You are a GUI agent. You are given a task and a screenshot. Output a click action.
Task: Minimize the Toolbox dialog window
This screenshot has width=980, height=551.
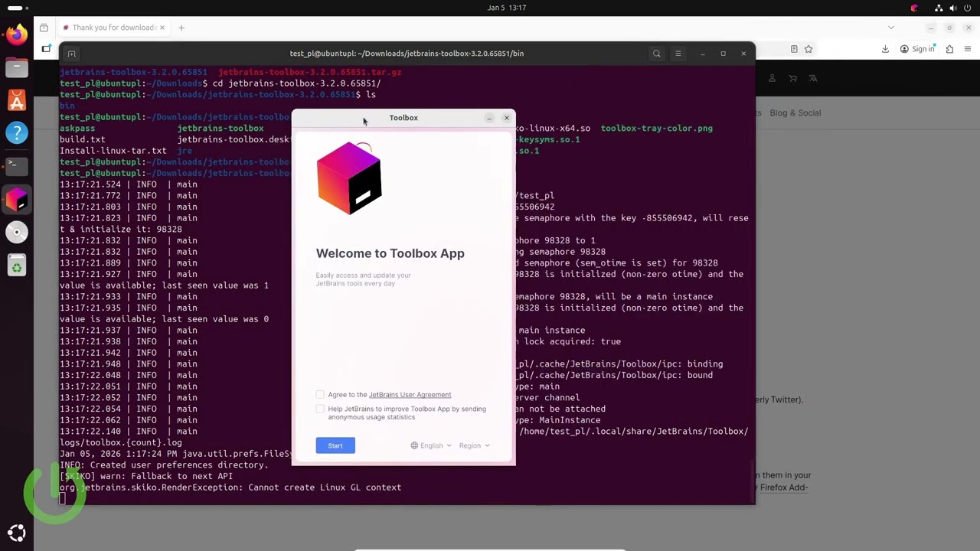click(489, 118)
